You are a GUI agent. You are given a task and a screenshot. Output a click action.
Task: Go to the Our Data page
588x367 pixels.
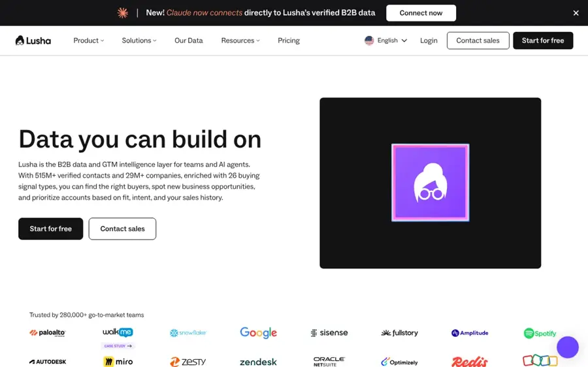[x=189, y=40]
